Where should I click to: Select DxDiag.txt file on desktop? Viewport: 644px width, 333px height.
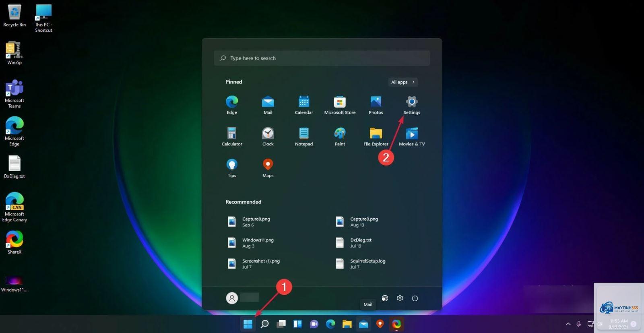pos(14,167)
